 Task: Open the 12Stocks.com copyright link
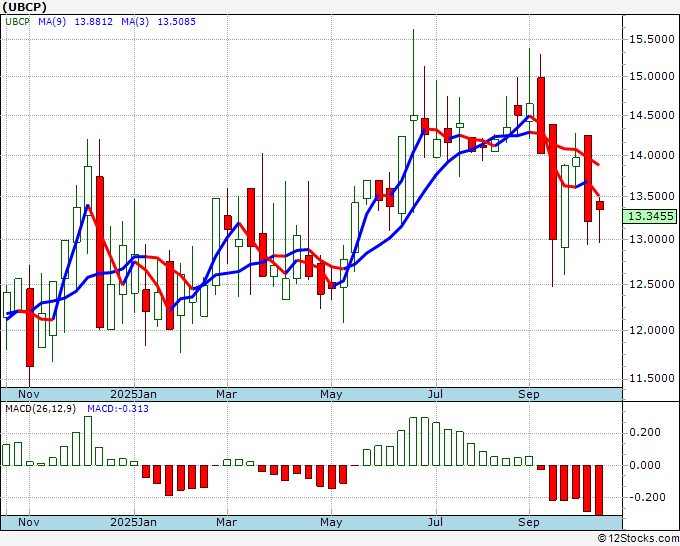click(x=638, y=539)
